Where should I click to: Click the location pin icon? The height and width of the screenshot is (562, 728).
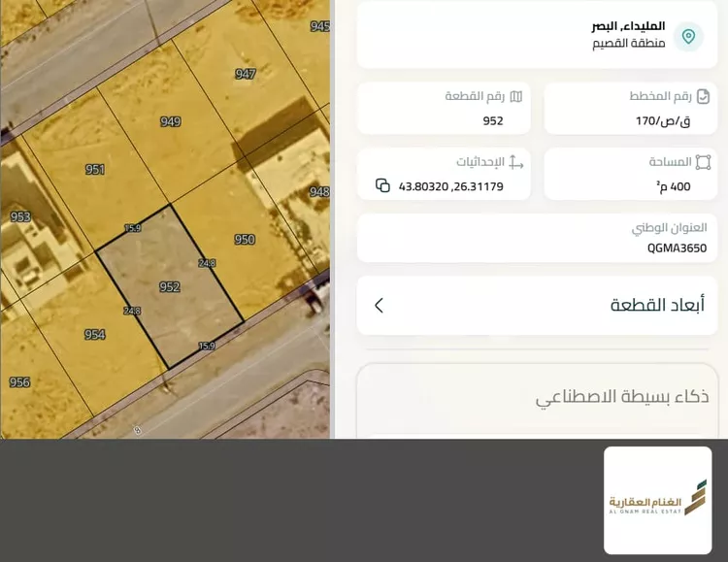tap(688, 36)
